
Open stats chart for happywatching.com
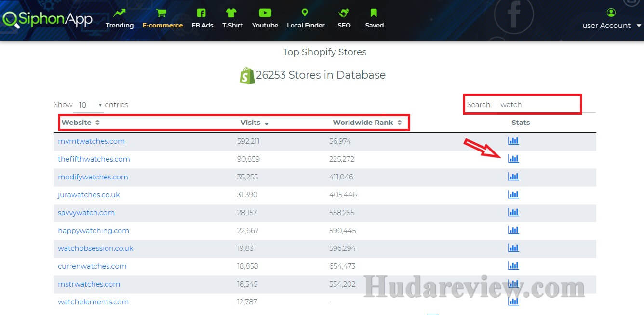pos(513,230)
